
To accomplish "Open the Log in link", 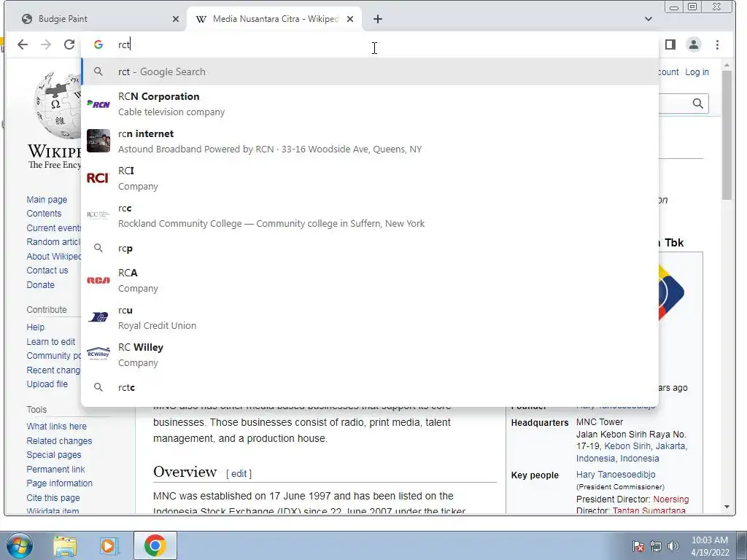I will (697, 72).
